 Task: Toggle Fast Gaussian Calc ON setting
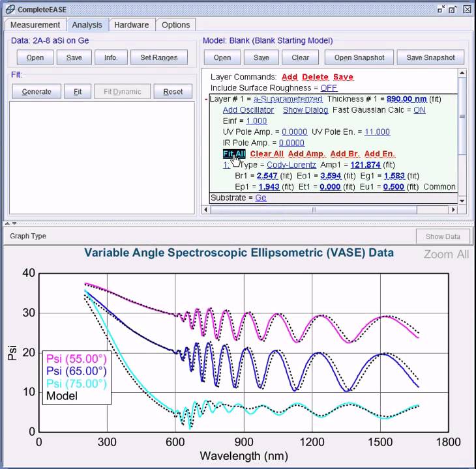click(419, 110)
